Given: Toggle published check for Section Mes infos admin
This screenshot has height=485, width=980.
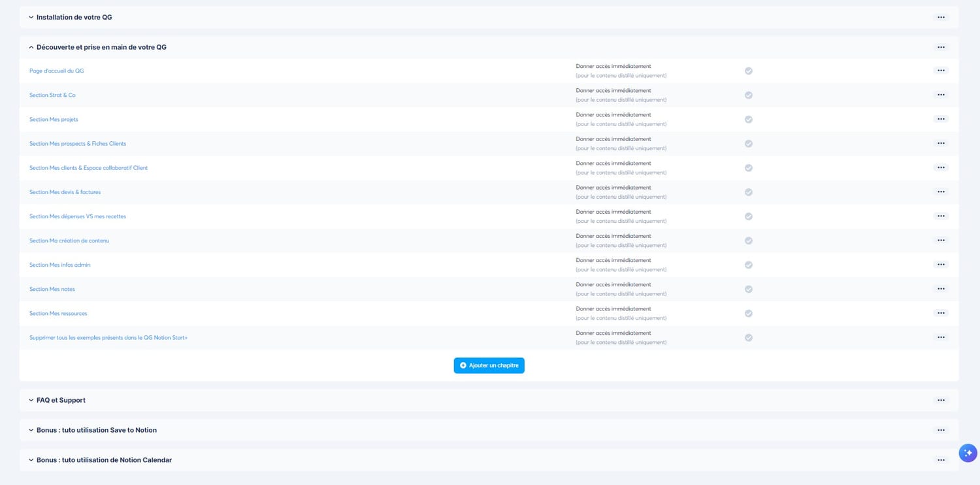Looking at the screenshot, I should (x=749, y=265).
